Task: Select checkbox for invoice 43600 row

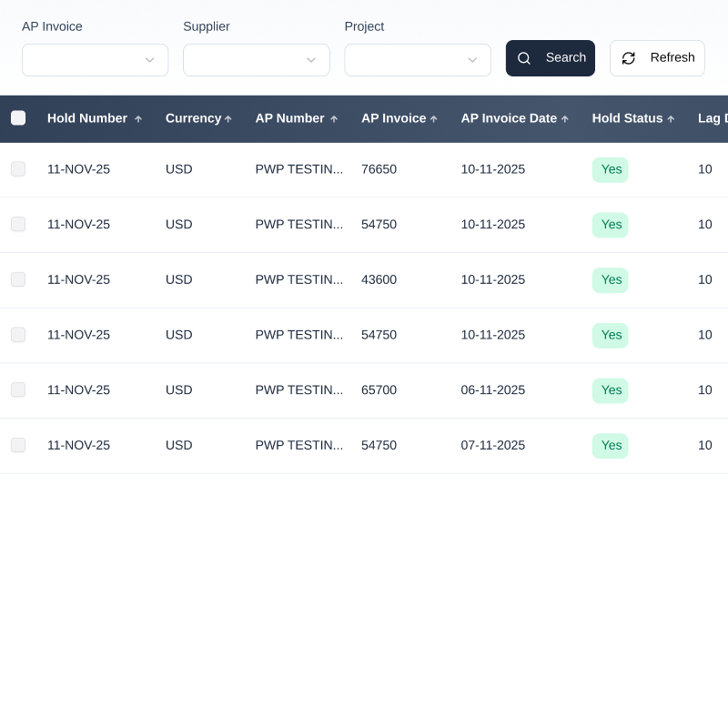Action: 18,279
